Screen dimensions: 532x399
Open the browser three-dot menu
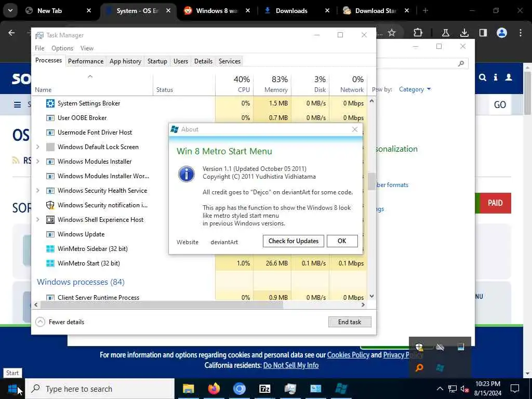(521, 33)
